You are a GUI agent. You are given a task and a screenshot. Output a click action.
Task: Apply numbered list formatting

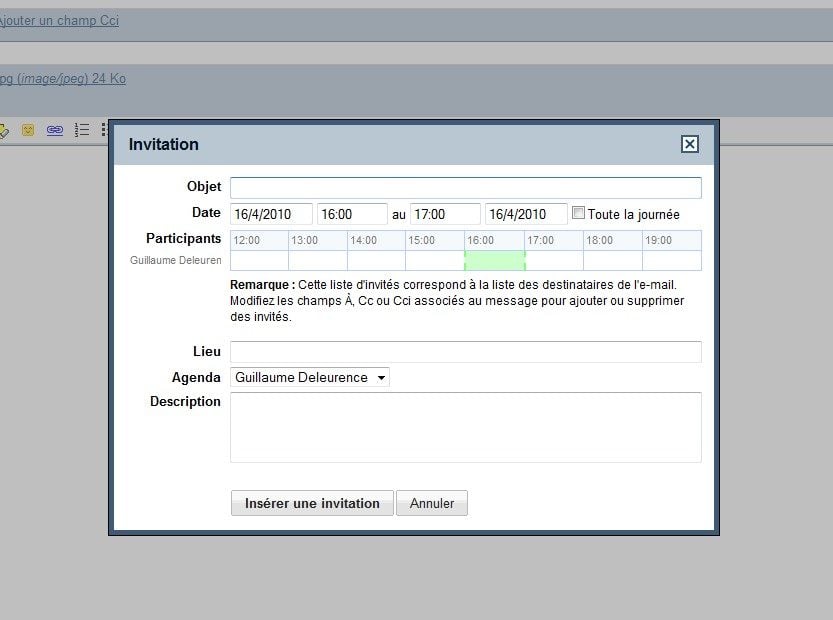[82, 130]
